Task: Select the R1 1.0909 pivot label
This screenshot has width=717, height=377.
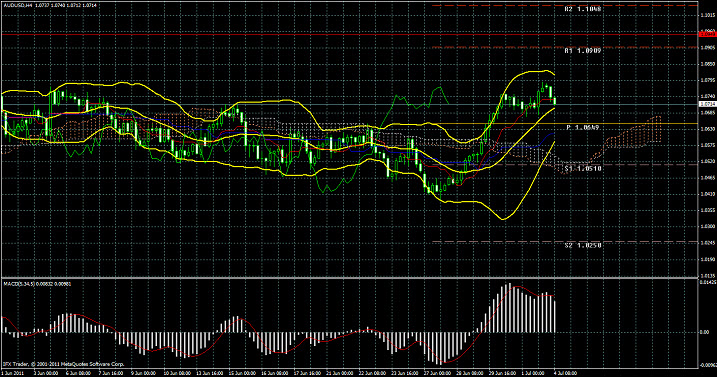Action: (x=583, y=51)
